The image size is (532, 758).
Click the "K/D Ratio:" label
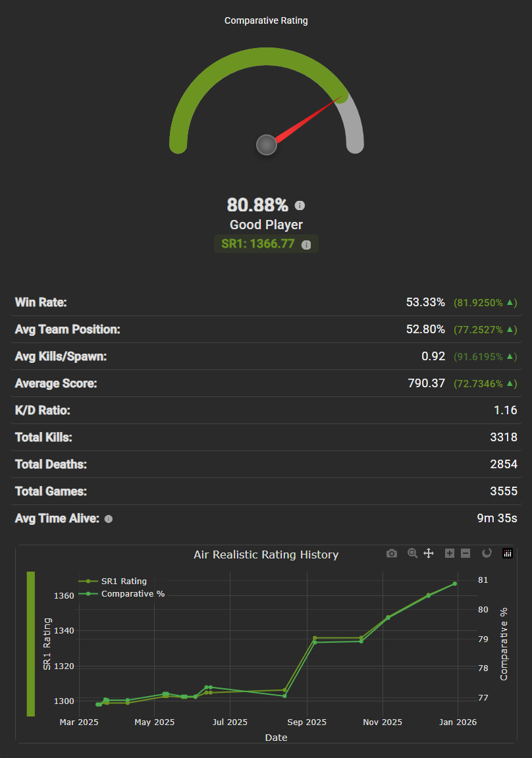click(43, 411)
